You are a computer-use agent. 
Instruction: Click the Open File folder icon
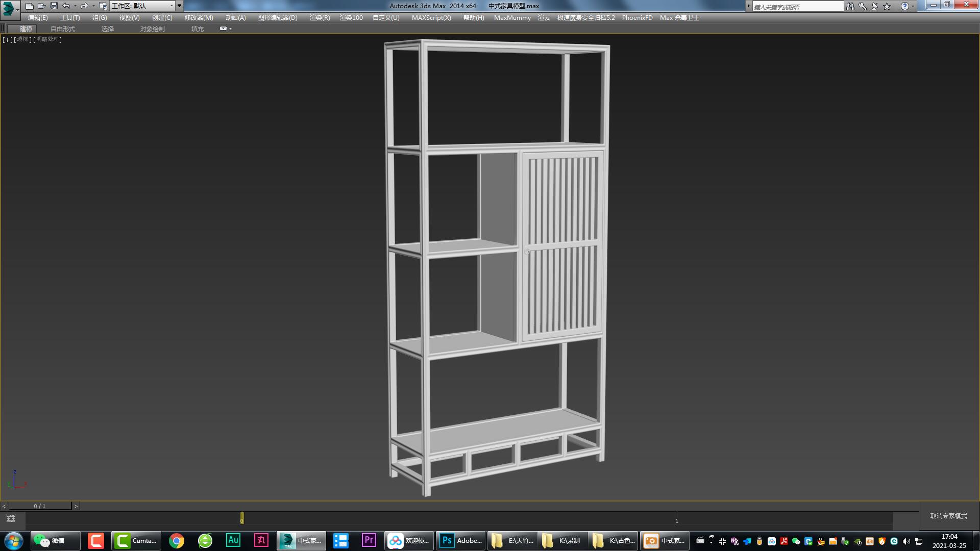42,6
